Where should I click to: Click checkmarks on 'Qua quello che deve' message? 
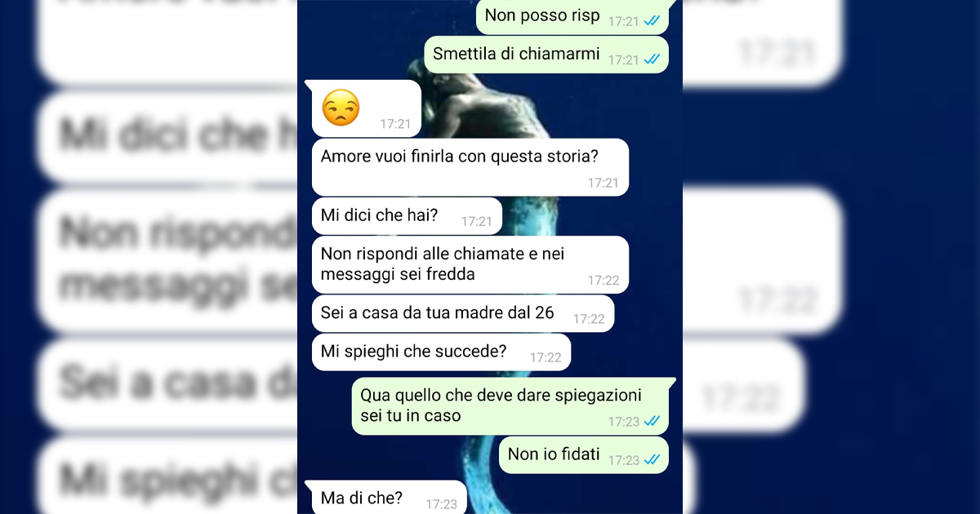pyautogui.click(x=652, y=422)
